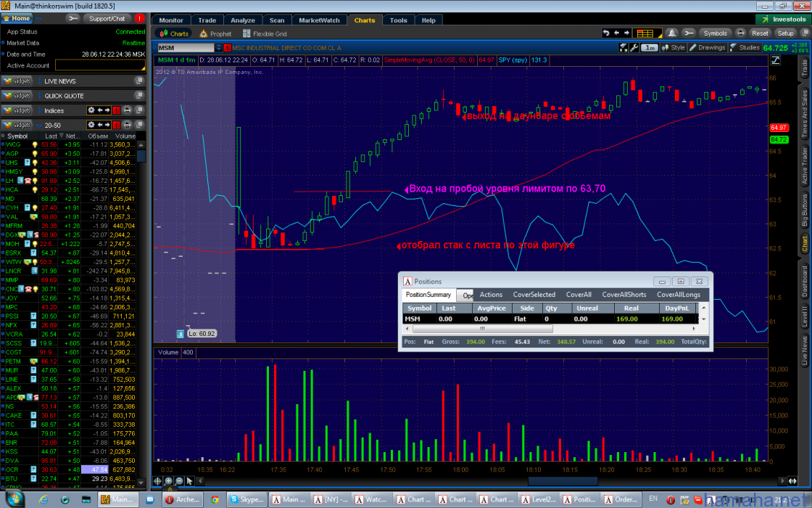Click the expand-horizontal arrows icon at chart bottom right
Image resolution: width=812 pixels, height=508 pixels.
792,481
